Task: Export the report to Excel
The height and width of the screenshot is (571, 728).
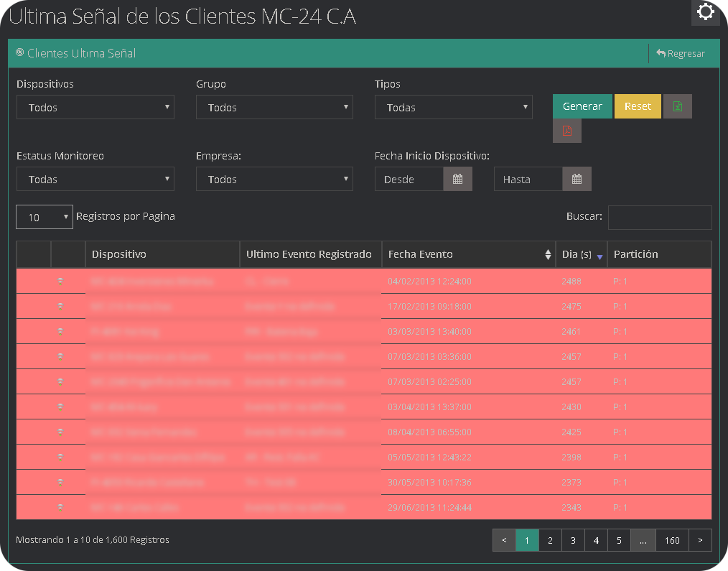Action: pyautogui.click(x=677, y=106)
